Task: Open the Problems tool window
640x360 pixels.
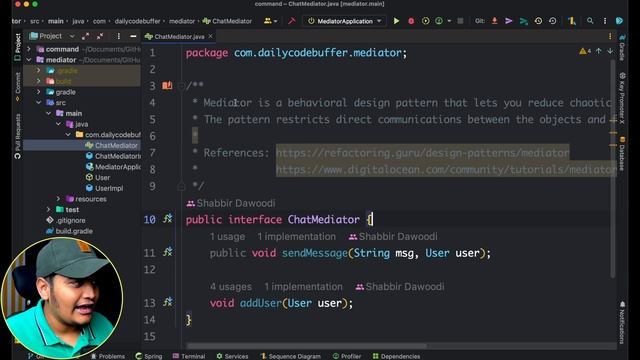Action: point(108,356)
